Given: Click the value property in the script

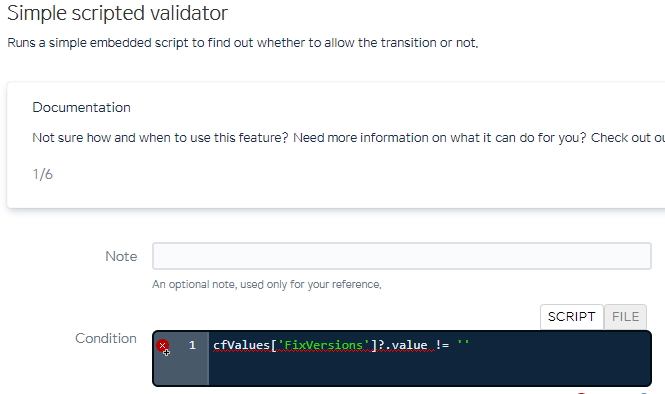Looking at the screenshot, I should coord(409,345).
